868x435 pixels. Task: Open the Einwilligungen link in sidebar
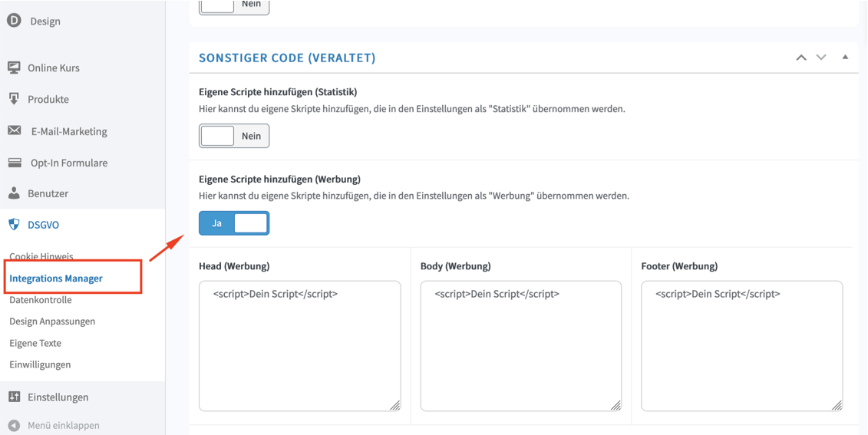pyautogui.click(x=40, y=364)
